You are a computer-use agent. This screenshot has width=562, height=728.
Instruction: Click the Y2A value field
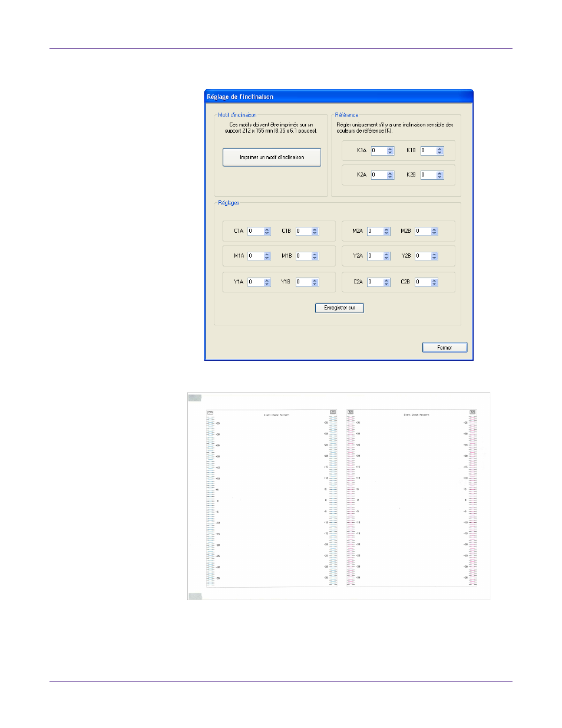[x=375, y=256]
